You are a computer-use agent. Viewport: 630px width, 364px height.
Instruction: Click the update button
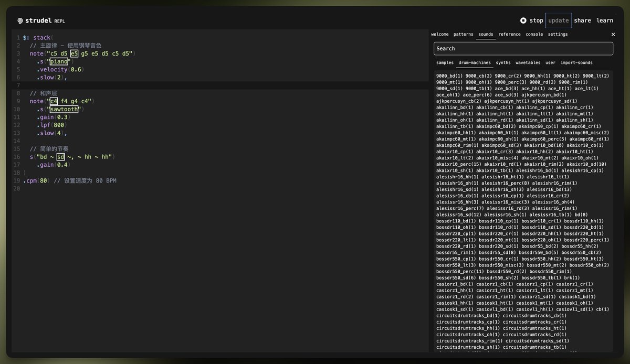point(559,20)
